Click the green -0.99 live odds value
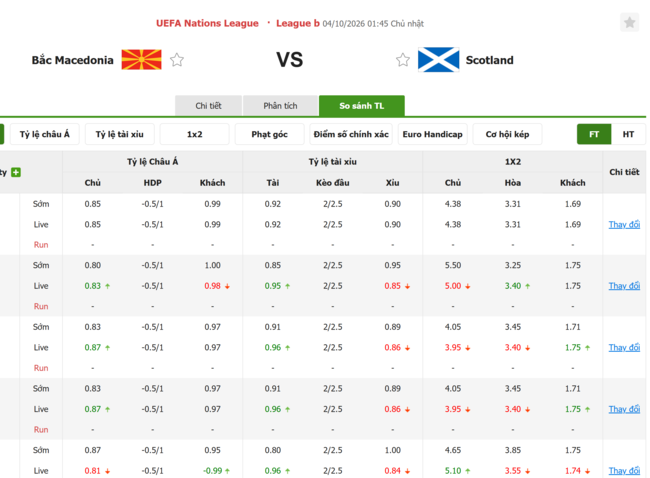Image resolution: width=650 pixels, height=478 pixels. [x=212, y=471]
